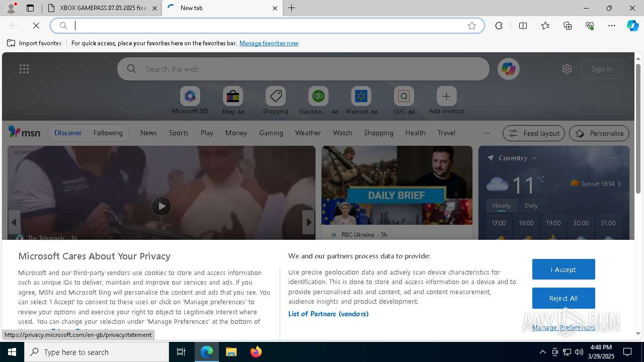Open the Weather category
The image size is (644, 362).
[x=308, y=133]
